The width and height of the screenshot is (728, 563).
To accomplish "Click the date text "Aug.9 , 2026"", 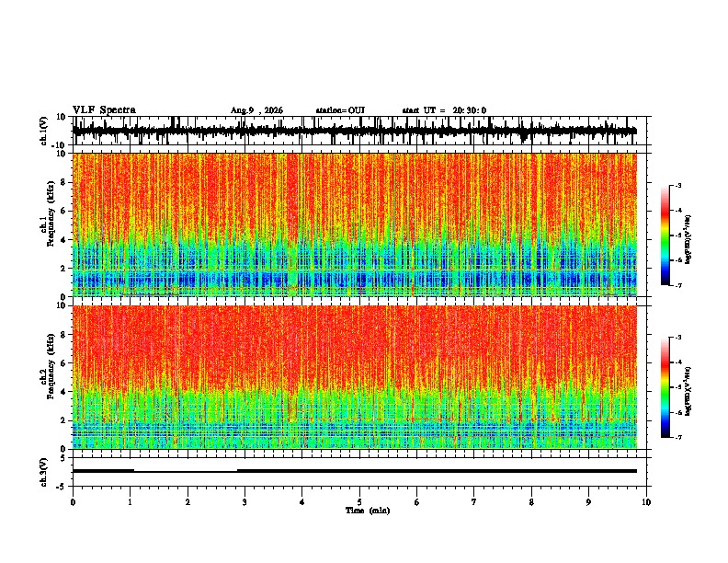I will point(256,110).
